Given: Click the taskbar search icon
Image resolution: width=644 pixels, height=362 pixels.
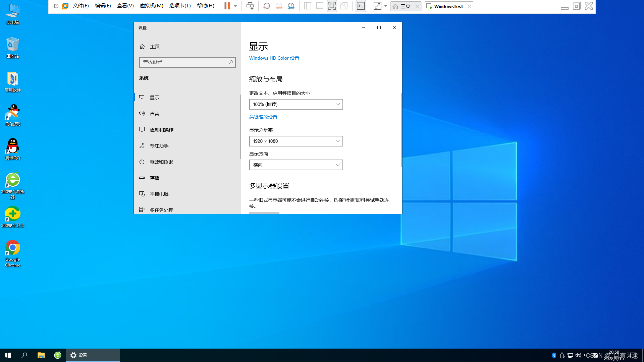Looking at the screenshot, I should [24, 355].
